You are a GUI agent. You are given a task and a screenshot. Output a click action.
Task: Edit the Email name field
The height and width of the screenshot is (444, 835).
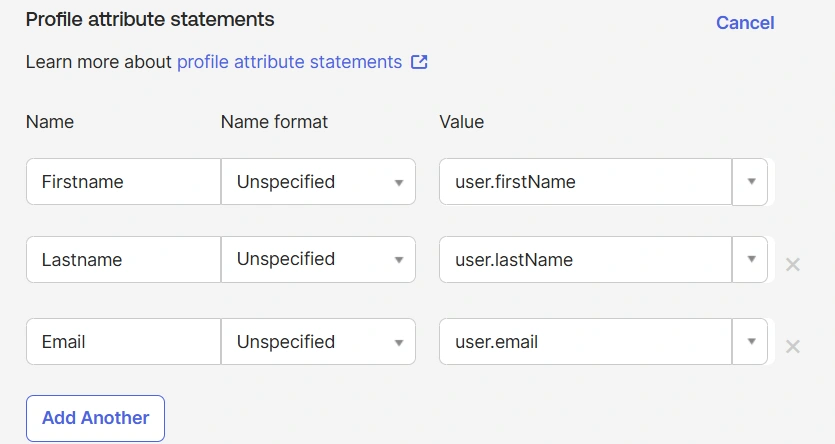point(124,341)
